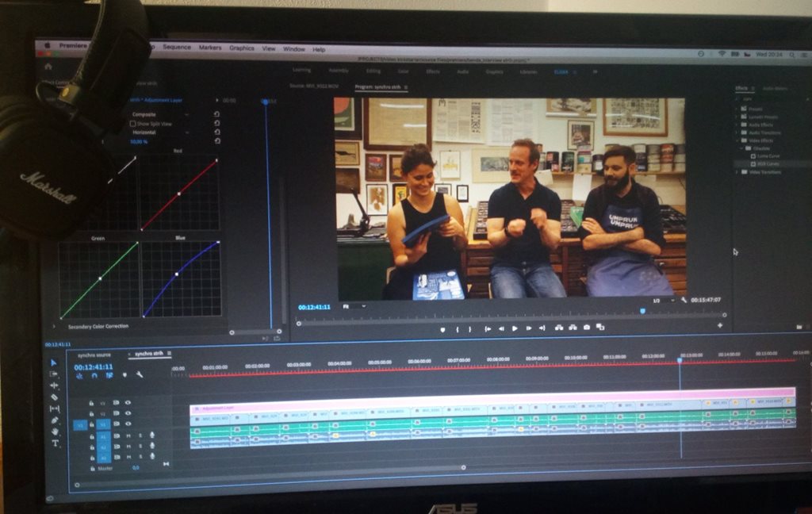The height and width of the screenshot is (514, 812).
Task: Toggle Linked Selection in timeline
Action: 109,376
